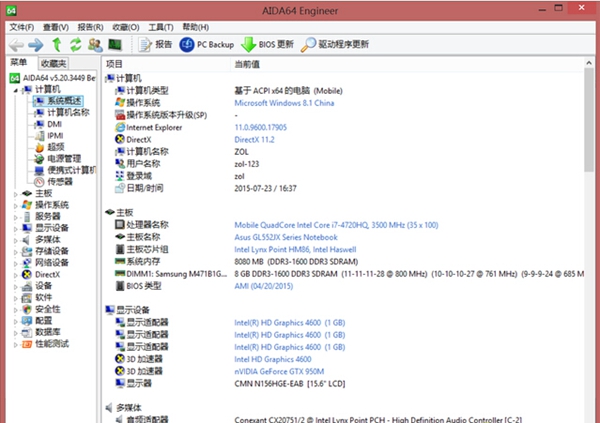Expand the 主板 node in the sidebar tree
The image size is (600, 423).
[15, 193]
